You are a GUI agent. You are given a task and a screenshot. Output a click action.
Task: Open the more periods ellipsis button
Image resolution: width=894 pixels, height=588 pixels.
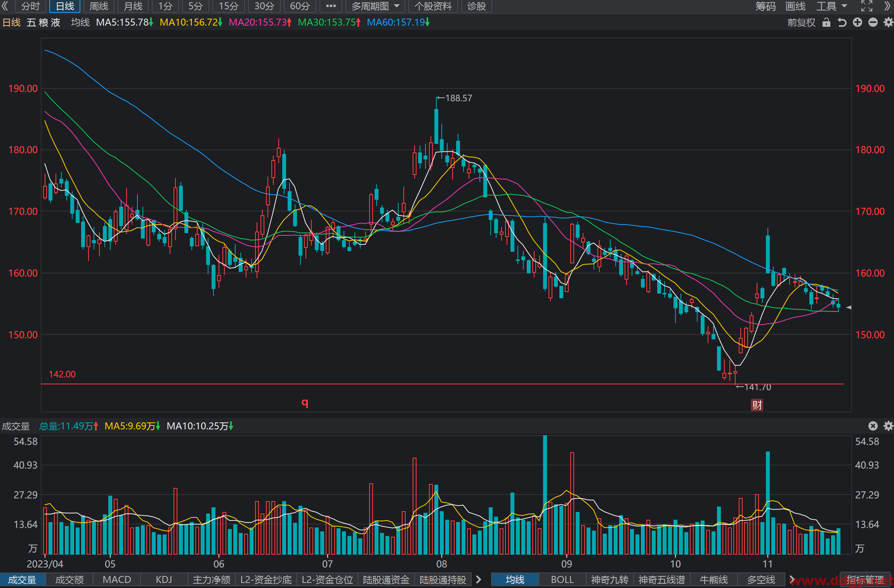pyautogui.click(x=331, y=6)
